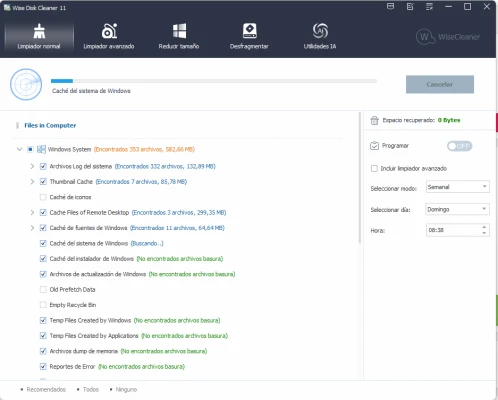
Task: Uncheck Thumbnail Cache
Action: pyautogui.click(x=43, y=182)
